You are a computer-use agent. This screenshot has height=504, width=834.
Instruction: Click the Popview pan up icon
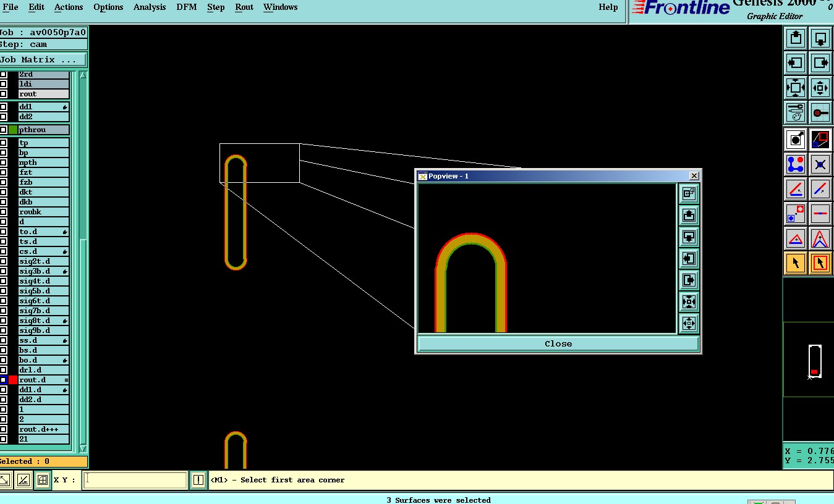point(689,215)
